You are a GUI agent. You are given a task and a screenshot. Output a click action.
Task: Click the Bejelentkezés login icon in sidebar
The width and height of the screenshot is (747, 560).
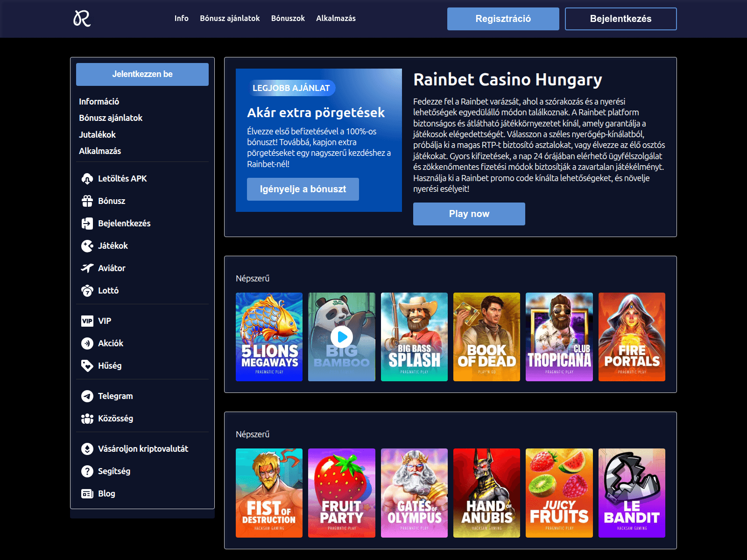click(x=87, y=224)
